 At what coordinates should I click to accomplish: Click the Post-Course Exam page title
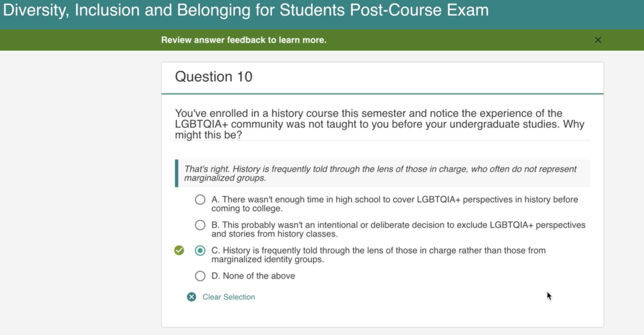[x=246, y=10]
